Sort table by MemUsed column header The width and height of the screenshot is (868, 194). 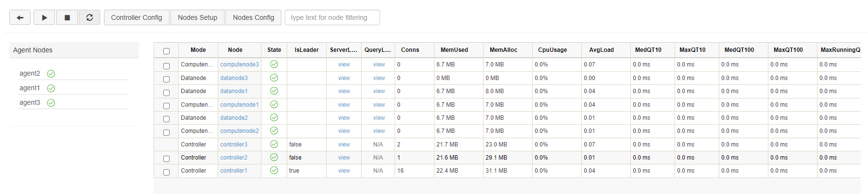click(x=454, y=50)
